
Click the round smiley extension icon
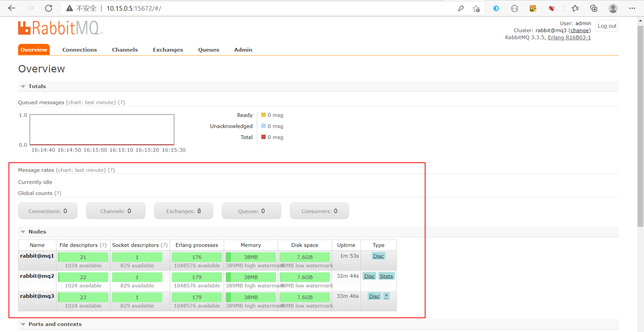point(515,8)
